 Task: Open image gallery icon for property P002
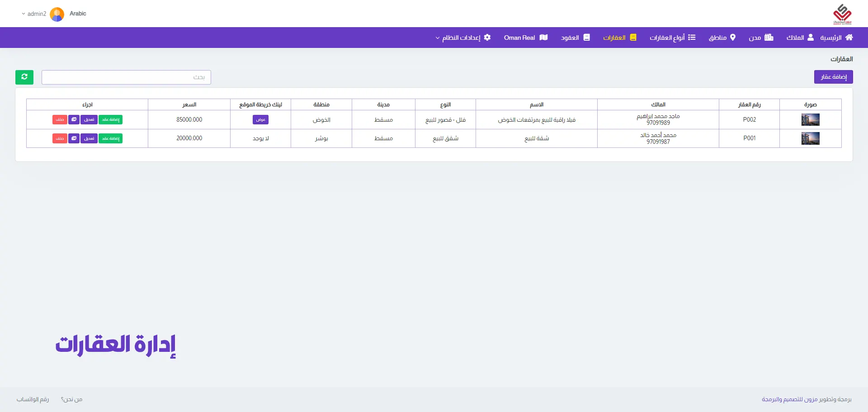[x=74, y=120]
